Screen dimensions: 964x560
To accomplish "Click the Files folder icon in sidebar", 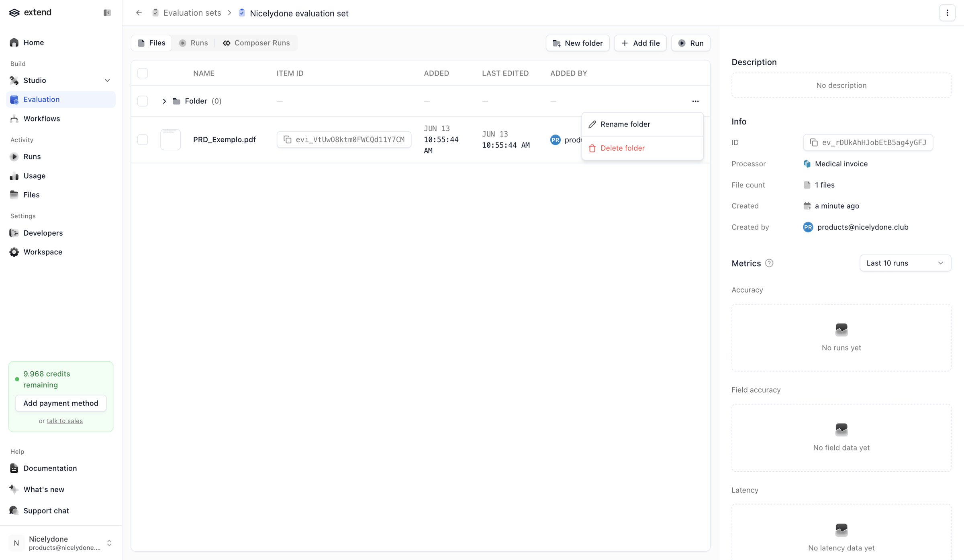I will pyautogui.click(x=14, y=195).
